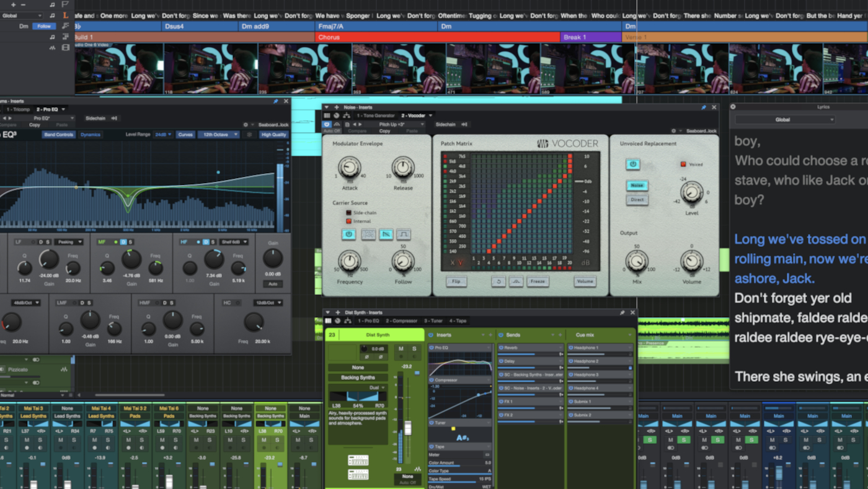Switch to 1 - Pro EQ tab in Dist Synth
The height and width of the screenshot is (489, 868).
[x=369, y=321]
